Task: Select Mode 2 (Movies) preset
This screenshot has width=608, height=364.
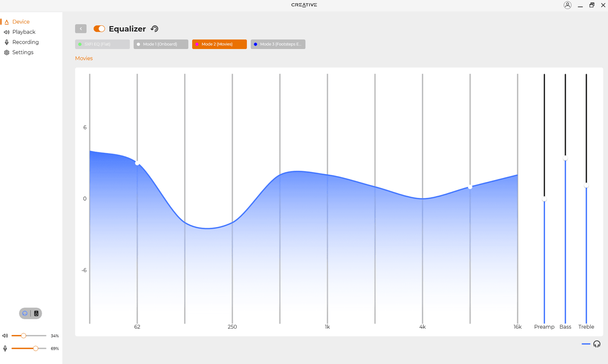Action: point(219,44)
